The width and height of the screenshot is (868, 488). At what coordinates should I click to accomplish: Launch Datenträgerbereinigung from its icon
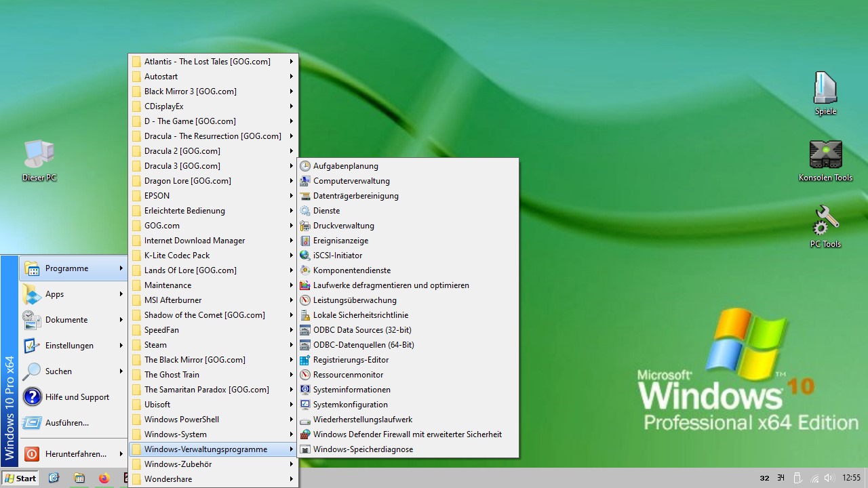click(305, 196)
